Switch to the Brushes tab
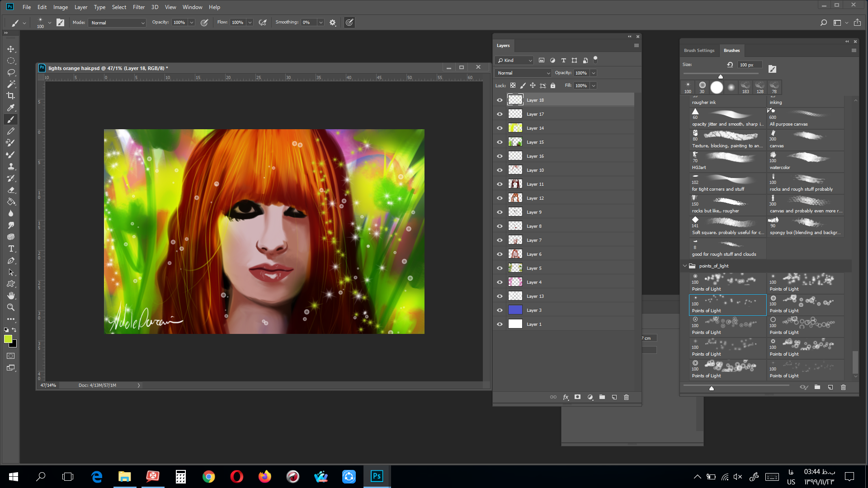Image resolution: width=868 pixels, height=488 pixels. point(731,51)
